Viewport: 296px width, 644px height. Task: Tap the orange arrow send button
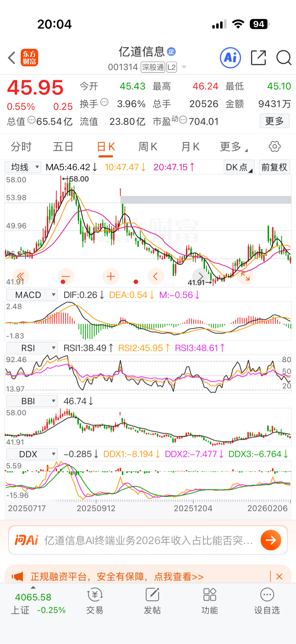click(x=271, y=540)
